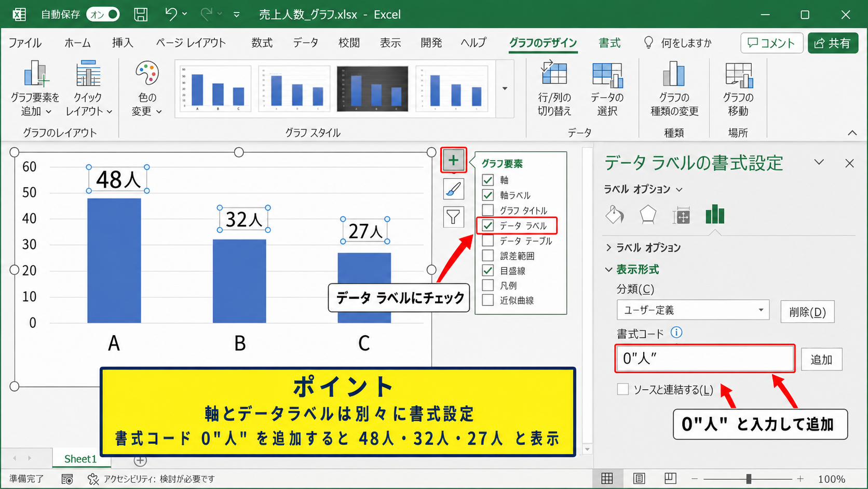Open the ファイル menu

click(x=25, y=43)
